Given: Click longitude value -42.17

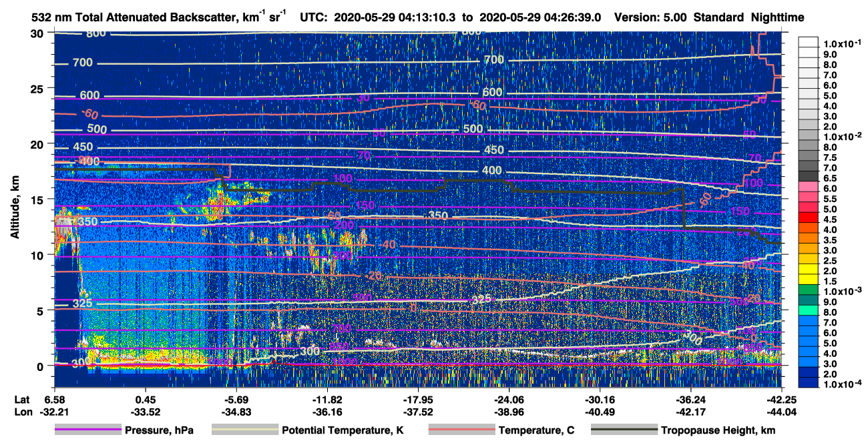Looking at the screenshot, I should coord(691,412).
